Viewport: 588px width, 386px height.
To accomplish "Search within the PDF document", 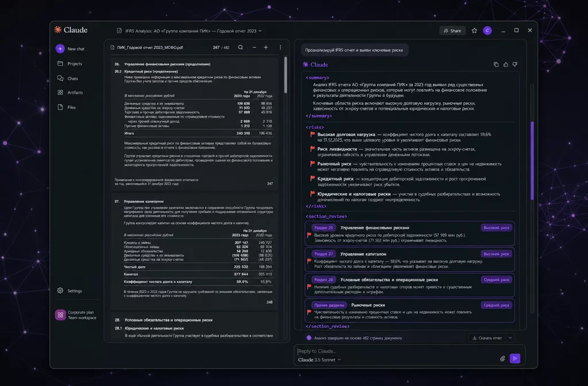I will pyautogui.click(x=241, y=47).
